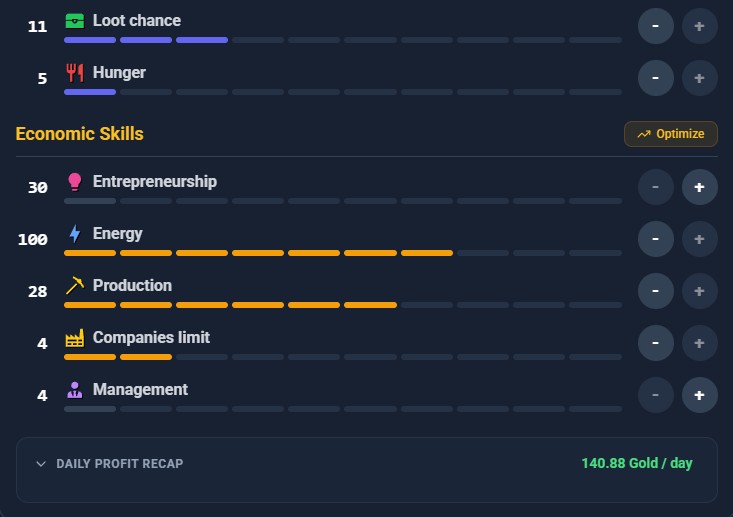Click the purple Management person icon
The height and width of the screenshot is (517, 733).
75,390
